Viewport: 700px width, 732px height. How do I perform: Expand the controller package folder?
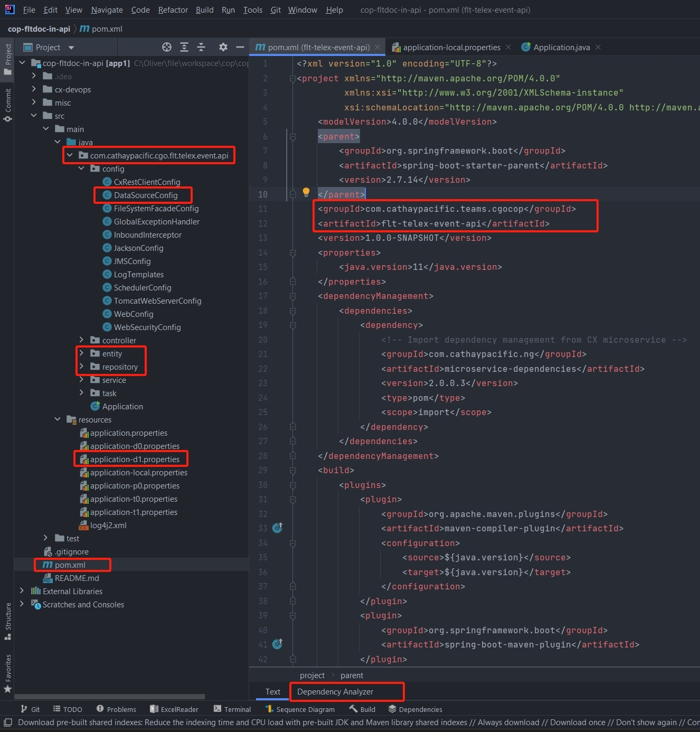click(81, 340)
